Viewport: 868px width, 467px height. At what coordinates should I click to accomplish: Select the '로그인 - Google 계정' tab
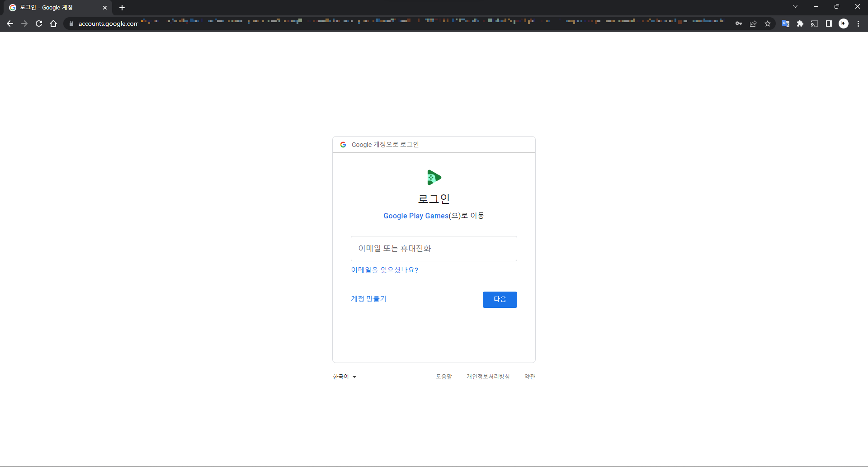click(58, 8)
